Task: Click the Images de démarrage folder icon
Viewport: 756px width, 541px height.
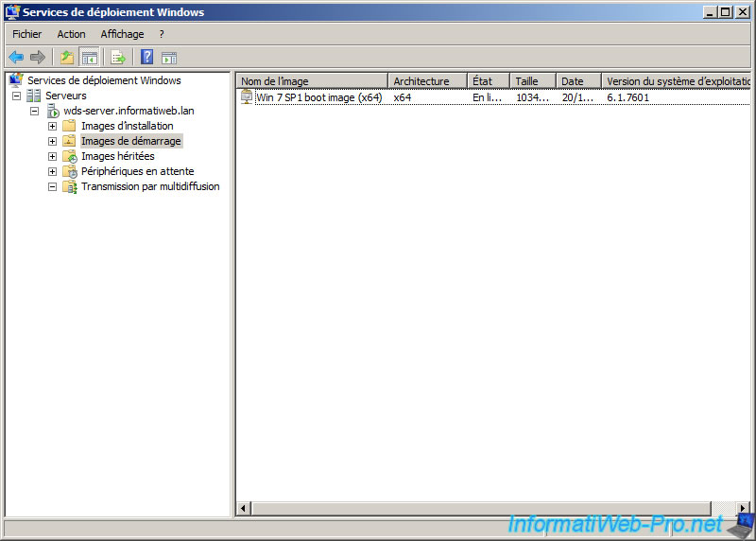Action: (x=69, y=141)
